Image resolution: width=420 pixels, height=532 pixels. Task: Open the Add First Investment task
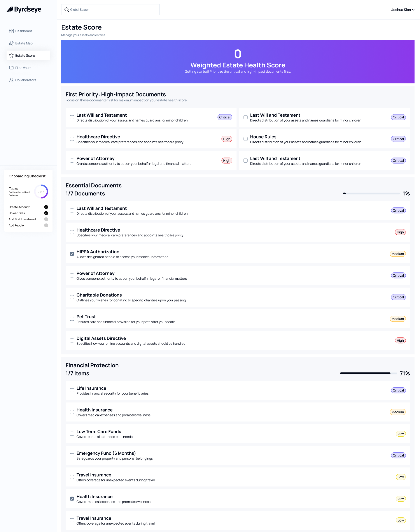coord(28,219)
